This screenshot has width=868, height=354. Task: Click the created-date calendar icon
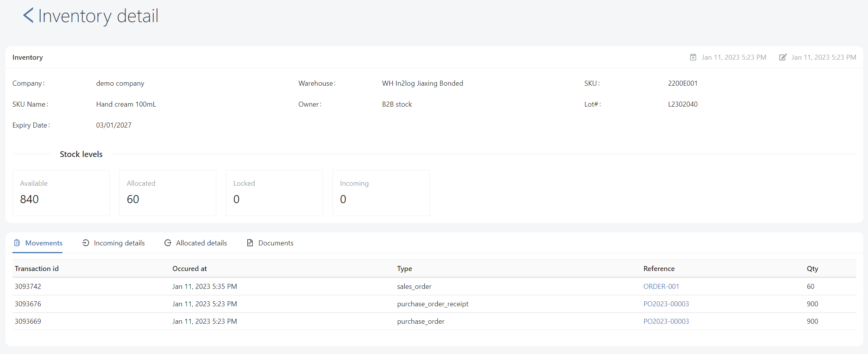click(x=693, y=57)
